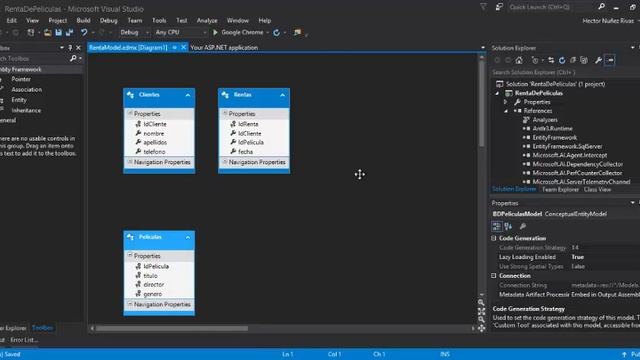Select the fecha property in Rentas entity
The height and width of the screenshot is (360, 640).
[245, 151]
